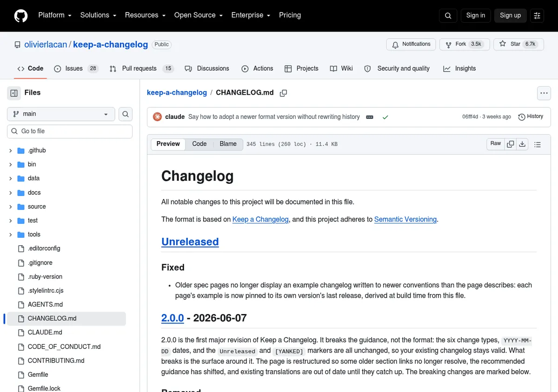Screen dimensions: 558x392
Task: Expand the tools folder chevron
Action: (x=10, y=235)
